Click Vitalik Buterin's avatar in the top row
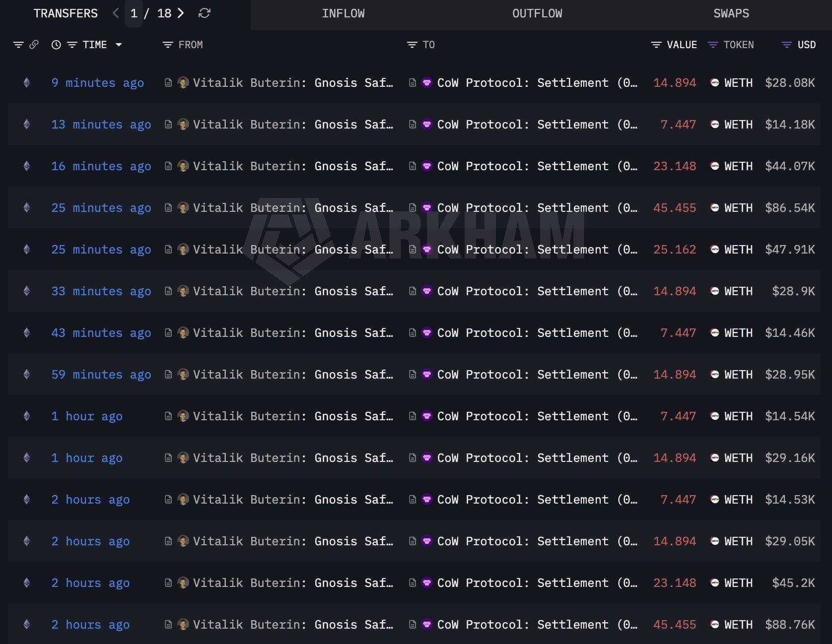 183,83
